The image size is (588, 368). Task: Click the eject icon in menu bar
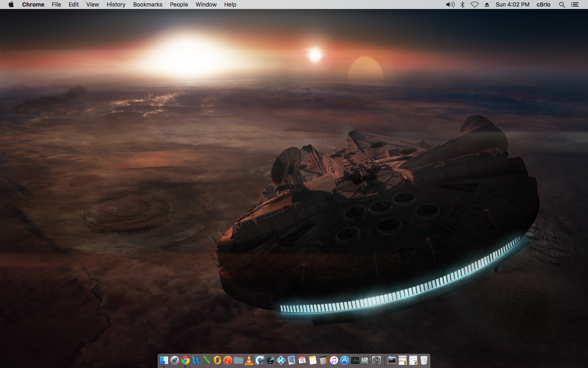487,4
